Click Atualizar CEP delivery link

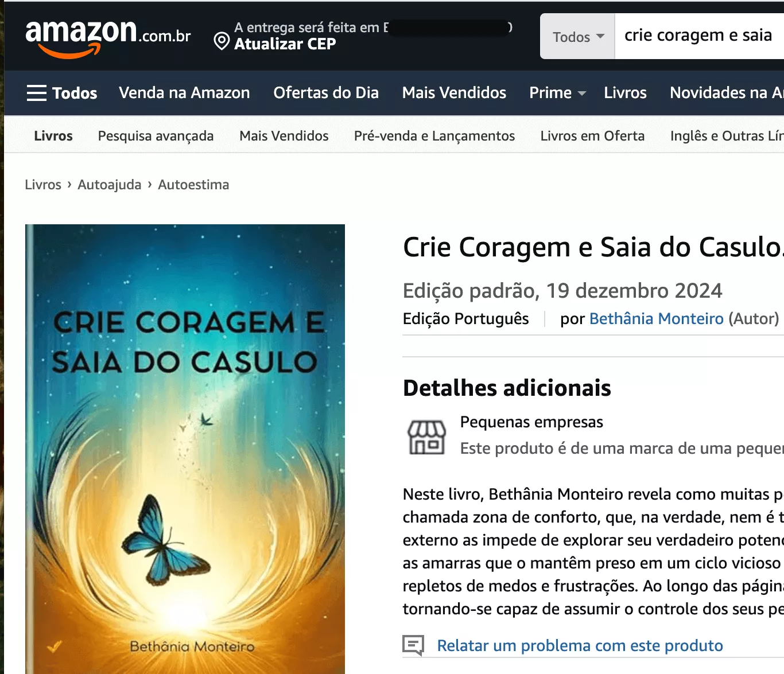(x=285, y=44)
